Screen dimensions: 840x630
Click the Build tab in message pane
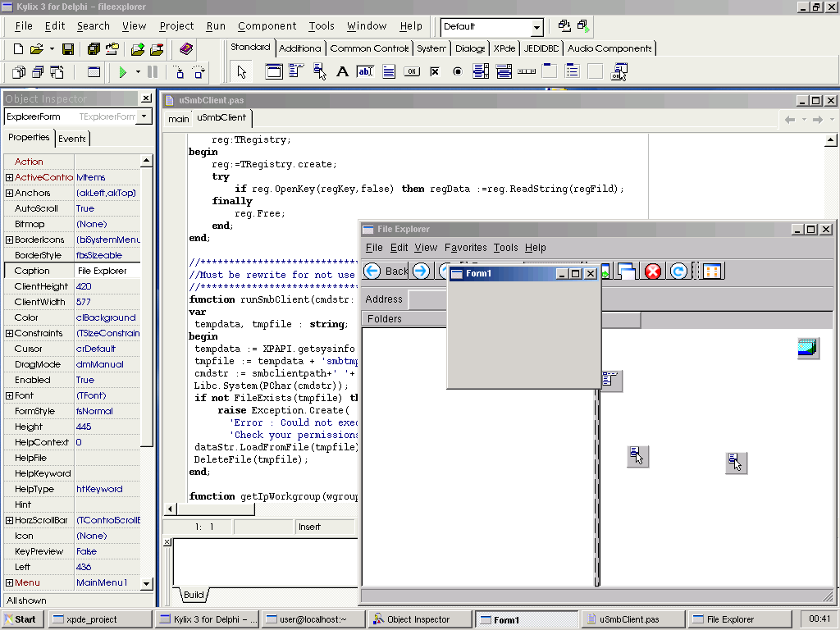pos(194,595)
